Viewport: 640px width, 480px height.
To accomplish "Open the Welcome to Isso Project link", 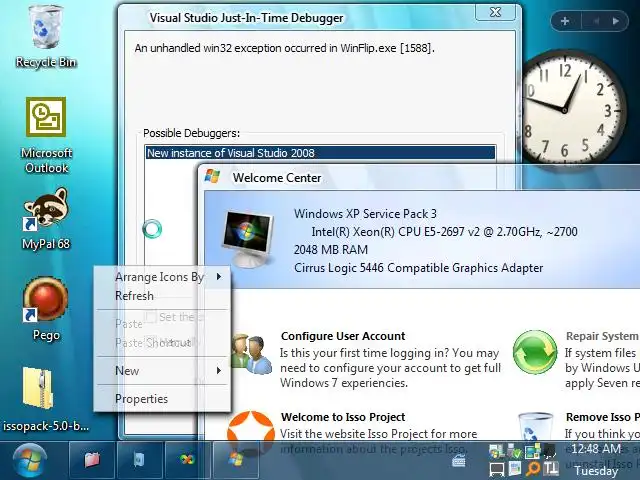I will coord(343,417).
